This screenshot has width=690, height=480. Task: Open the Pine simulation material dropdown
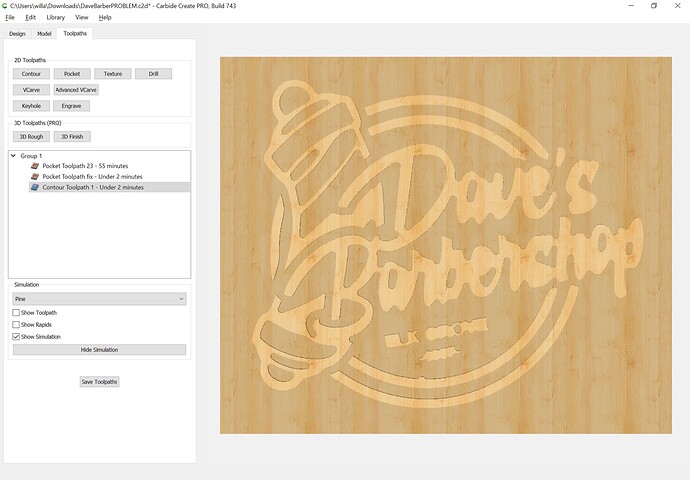tap(99, 299)
